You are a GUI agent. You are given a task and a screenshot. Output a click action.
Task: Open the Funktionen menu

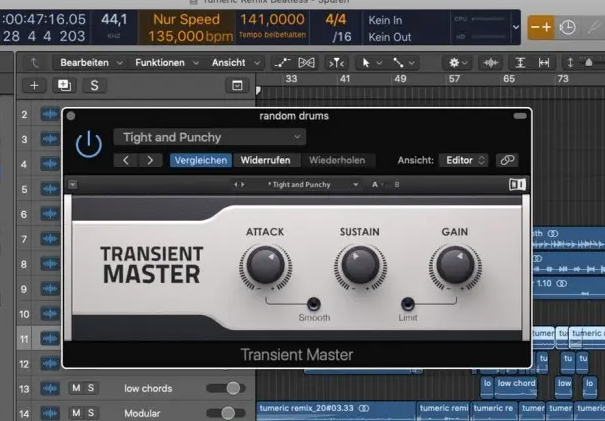pyautogui.click(x=167, y=63)
